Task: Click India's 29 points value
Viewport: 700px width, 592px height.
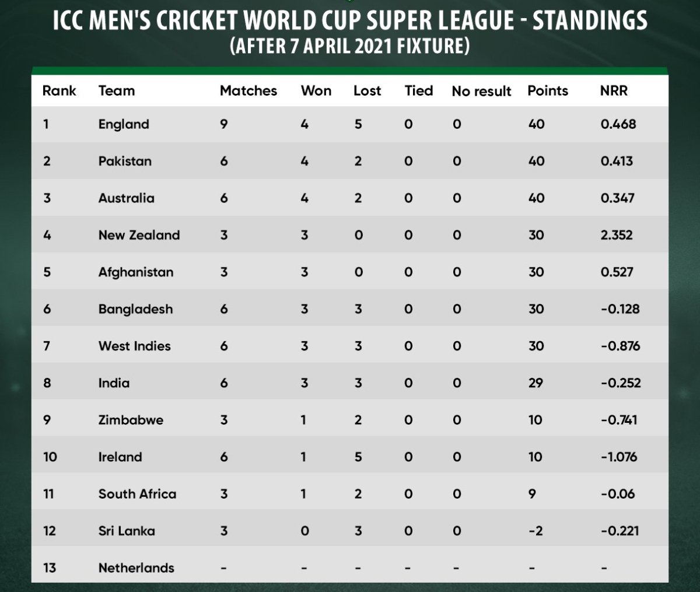Action: tap(535, 383)
